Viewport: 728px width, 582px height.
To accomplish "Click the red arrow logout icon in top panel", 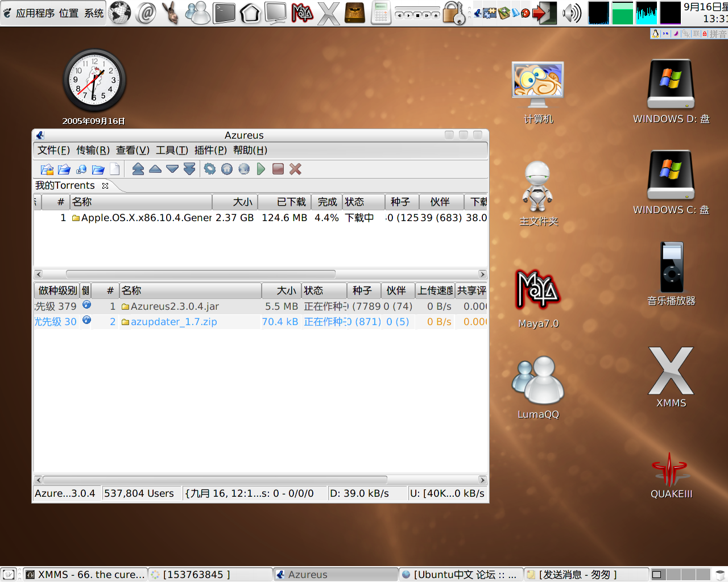I will pos(545,13).
